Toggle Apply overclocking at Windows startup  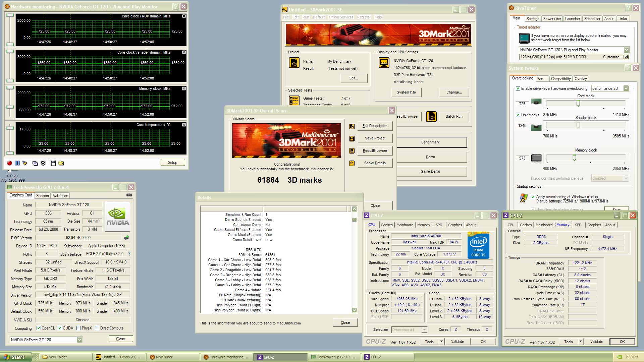tap(533, 197)
